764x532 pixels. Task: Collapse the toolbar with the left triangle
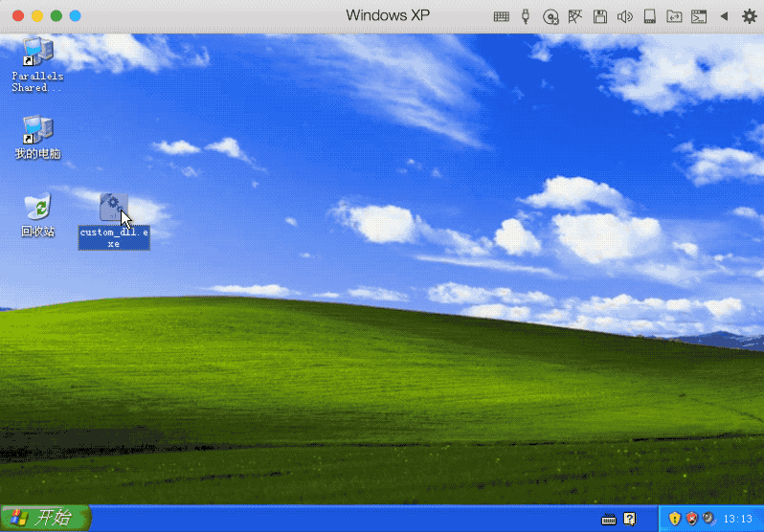(724, 16)
